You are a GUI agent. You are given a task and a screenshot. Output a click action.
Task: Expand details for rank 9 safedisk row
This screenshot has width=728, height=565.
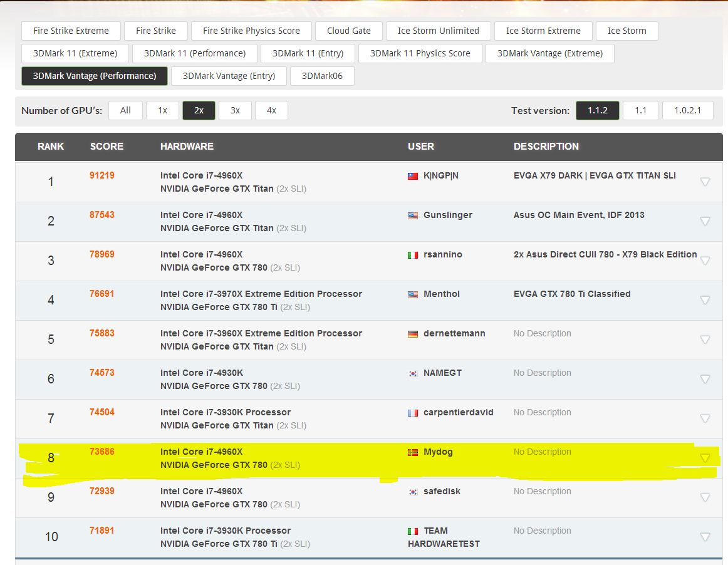705,498
